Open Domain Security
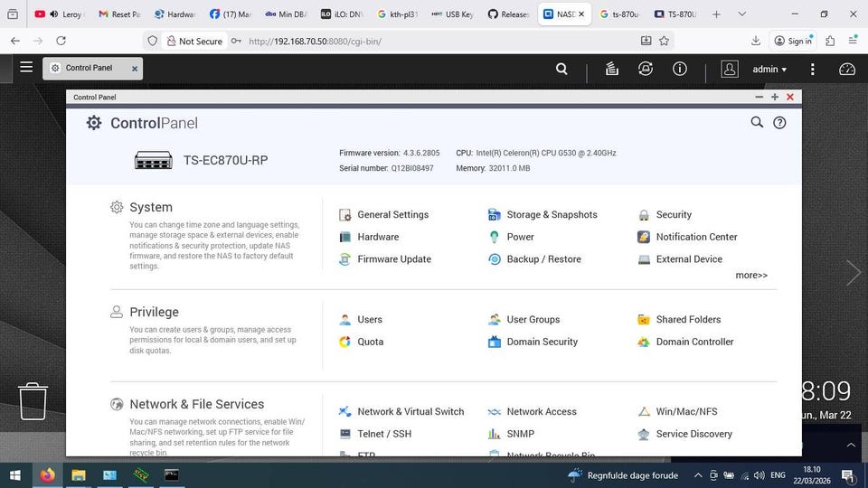The width and height of the screenshot is (868, 488). pyautogui.click(x=533, y=342)
